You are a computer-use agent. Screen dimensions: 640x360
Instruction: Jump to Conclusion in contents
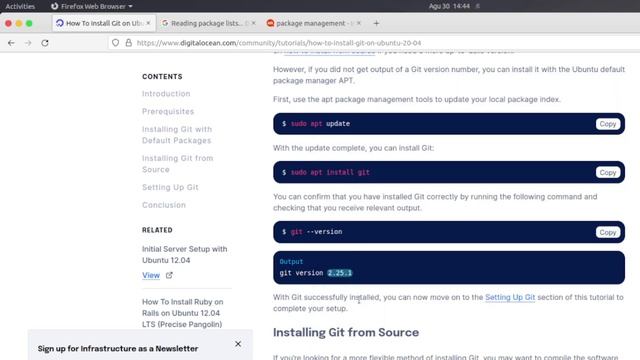(164, 205)
